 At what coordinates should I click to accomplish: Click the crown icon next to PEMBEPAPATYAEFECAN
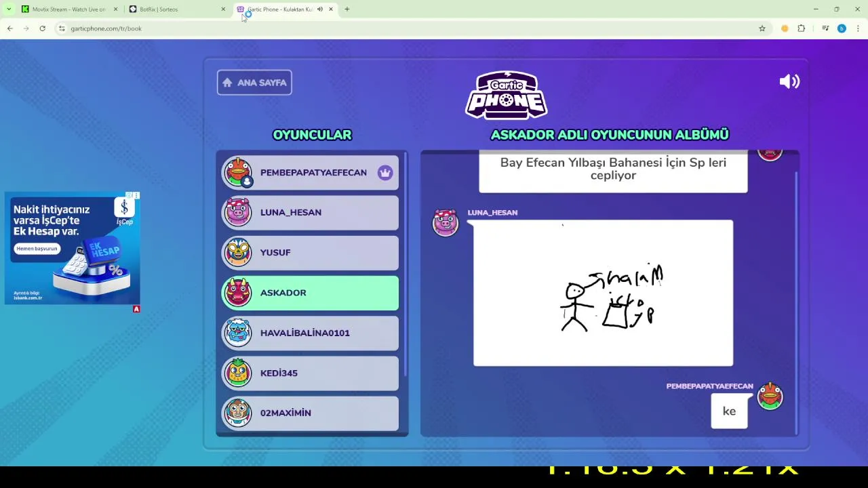click(x=385, y=172)
